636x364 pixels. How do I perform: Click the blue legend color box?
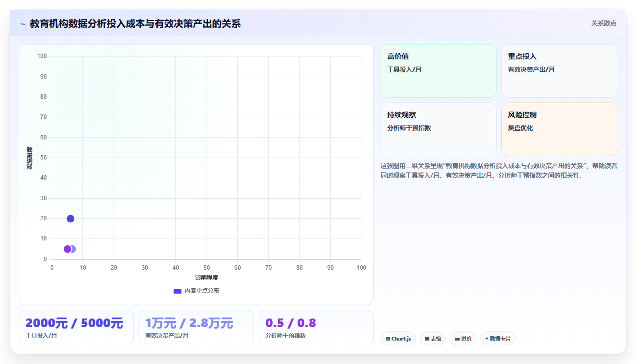177,291
